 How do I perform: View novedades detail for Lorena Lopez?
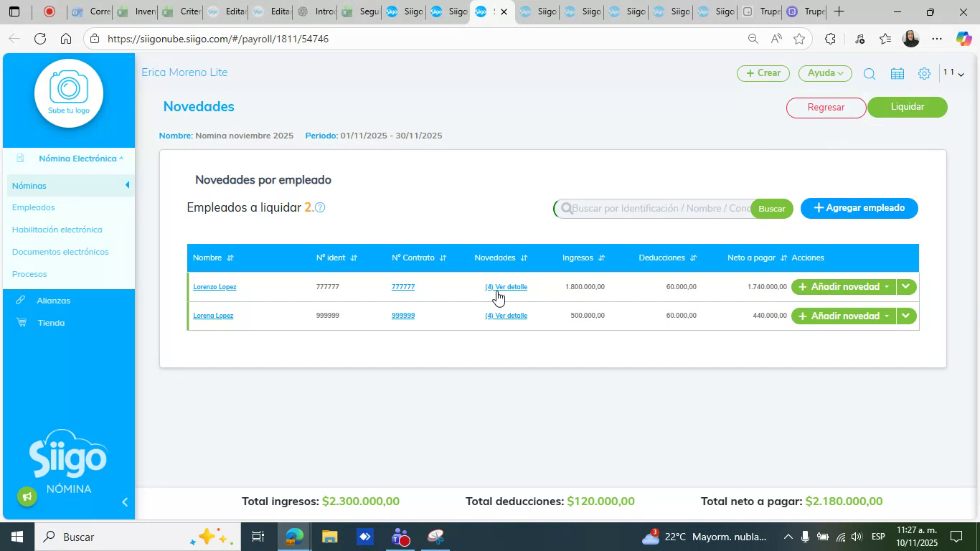click(506, 316)
